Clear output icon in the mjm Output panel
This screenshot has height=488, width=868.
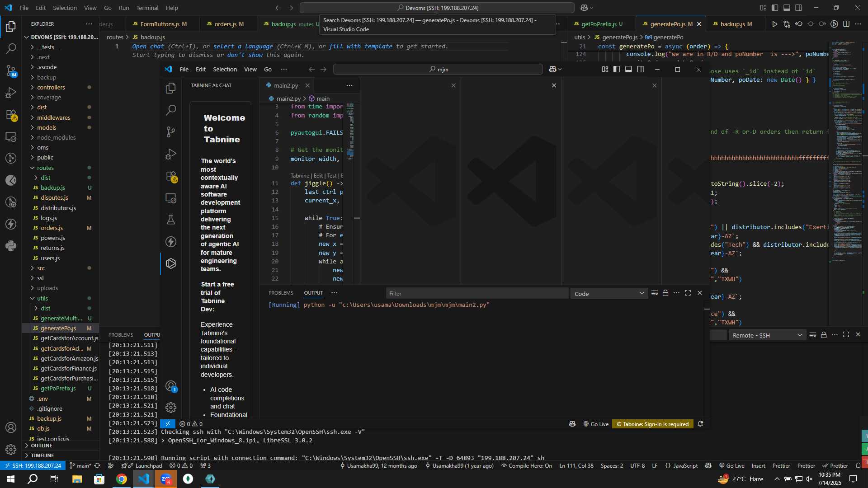(654, 293)
